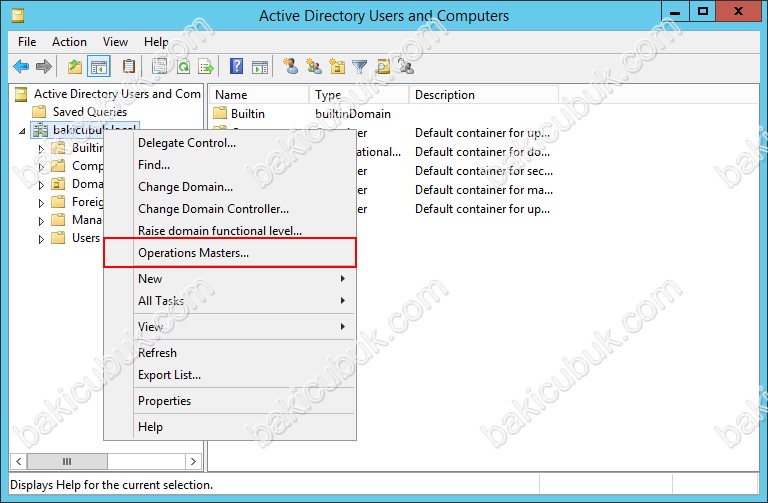Click Create new user toolbar icon

click(x=290, y=66)
